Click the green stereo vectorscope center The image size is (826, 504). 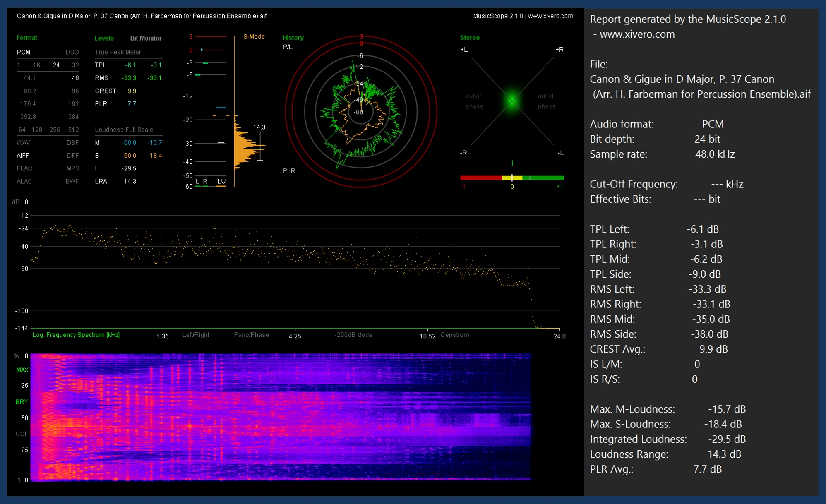512,101
